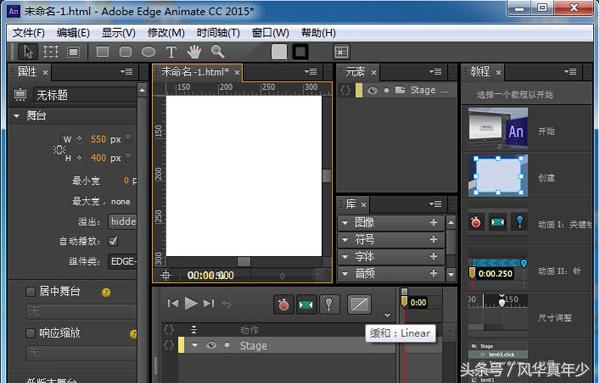Expand the Stage row in timeline
The width and height of the screenshot is (599, 383).
195,345
